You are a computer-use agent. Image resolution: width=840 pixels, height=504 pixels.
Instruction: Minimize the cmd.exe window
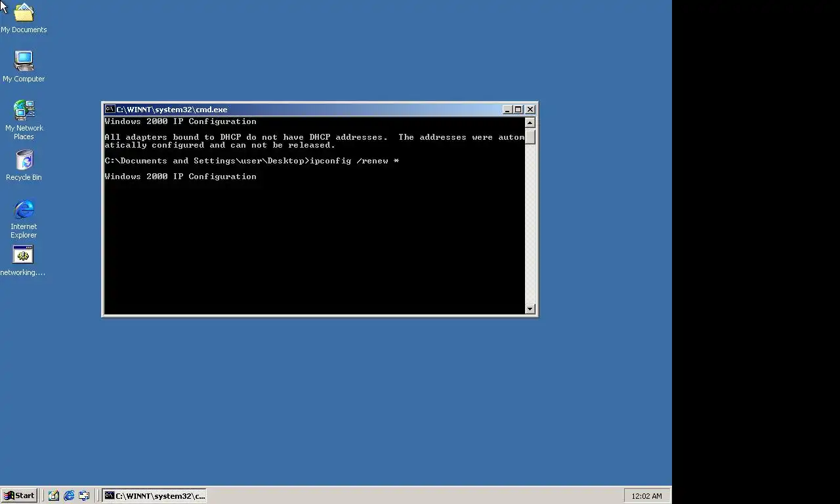507,110
